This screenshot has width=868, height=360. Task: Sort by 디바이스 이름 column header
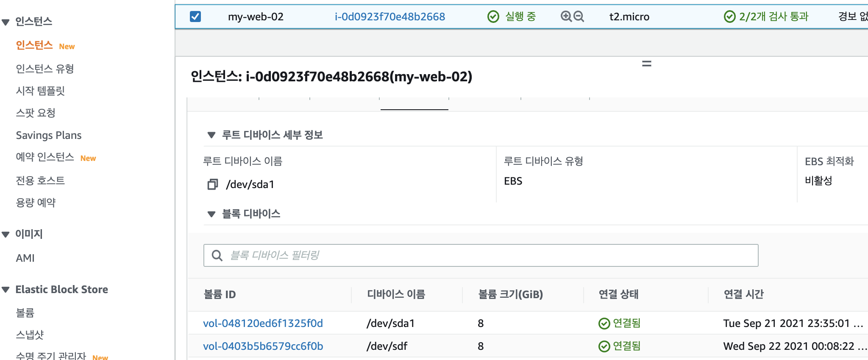click(396, 294)
